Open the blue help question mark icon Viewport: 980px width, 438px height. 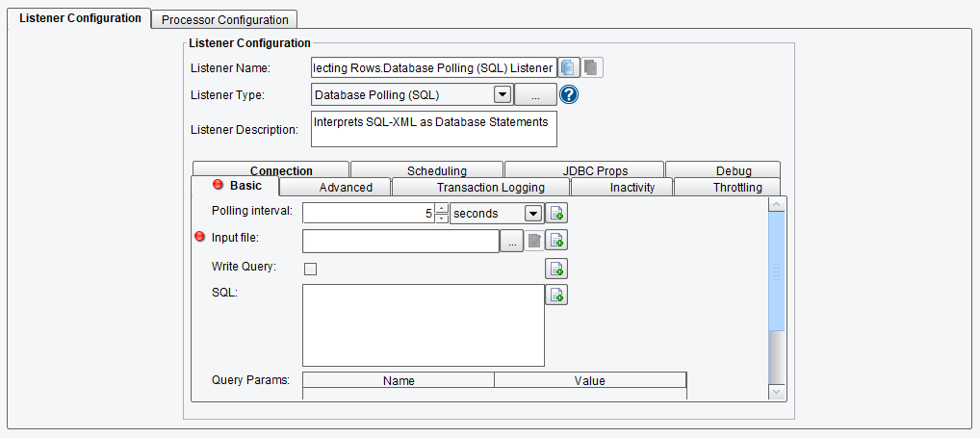(569, 95)
